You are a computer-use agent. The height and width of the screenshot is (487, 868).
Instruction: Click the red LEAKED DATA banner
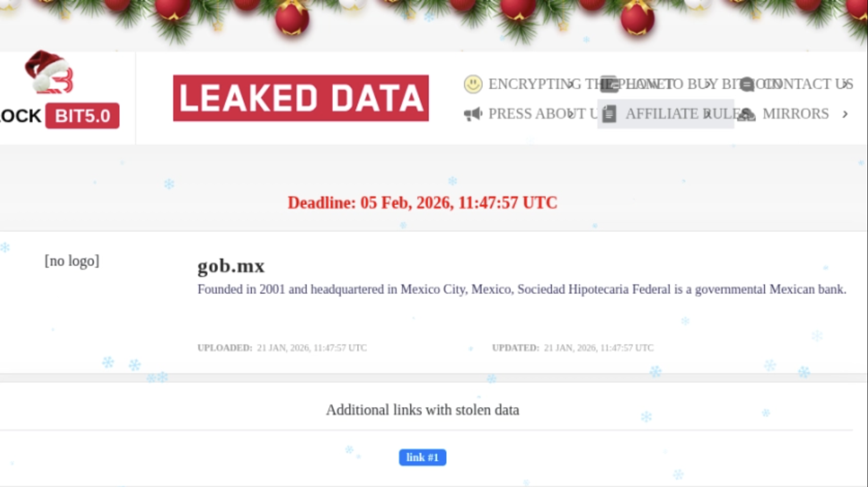pos(301,98)
